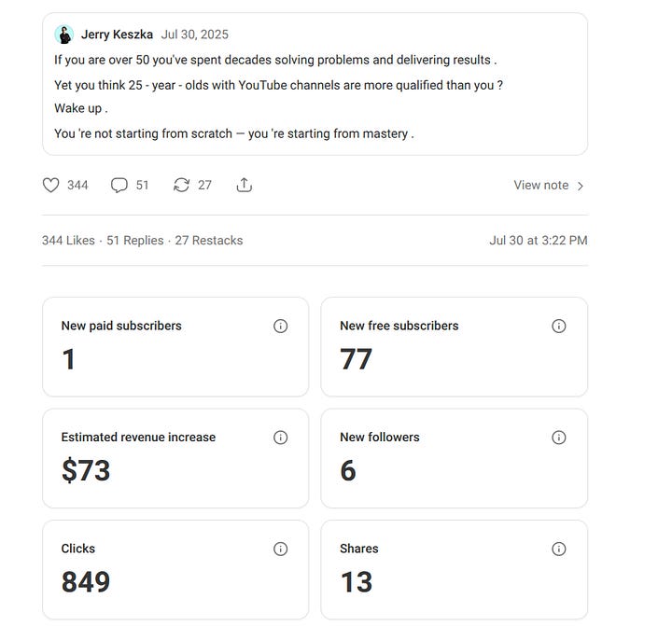Click the Clicks info icon
This screenshot has height=626, width=672.
pyautogui.click(x=280, y=549)
